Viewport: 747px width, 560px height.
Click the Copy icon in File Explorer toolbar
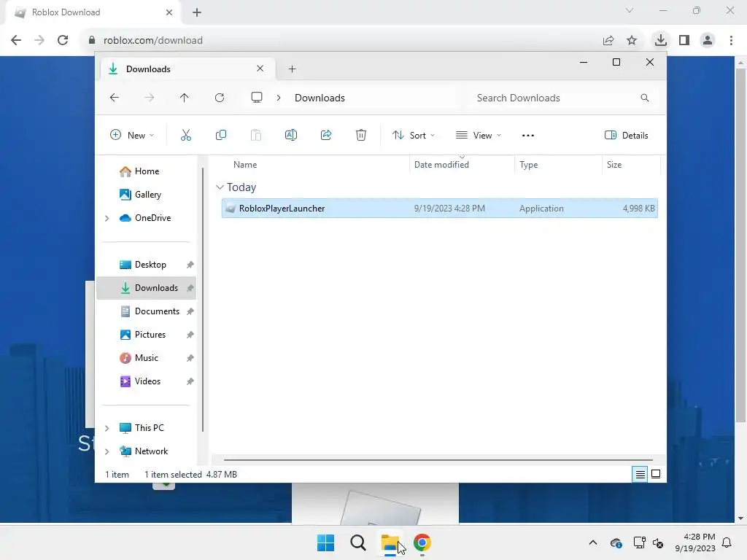[x=220, y=135]
